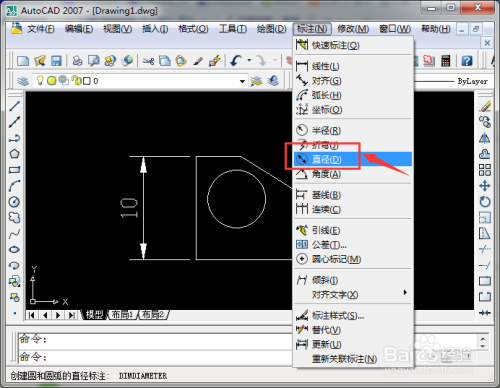Open the 修改(M) menu
Screen dimensions: 500x388
pos(353,29)
